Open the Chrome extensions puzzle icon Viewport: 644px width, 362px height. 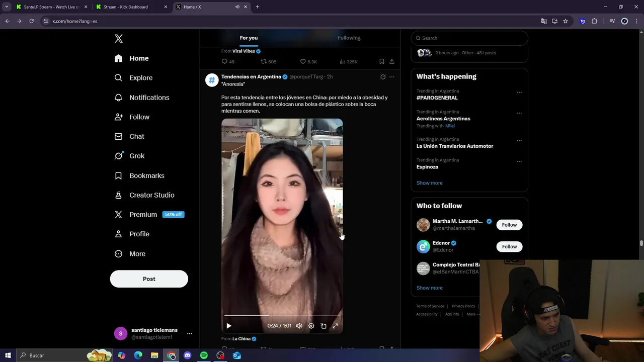pos(595,21)
